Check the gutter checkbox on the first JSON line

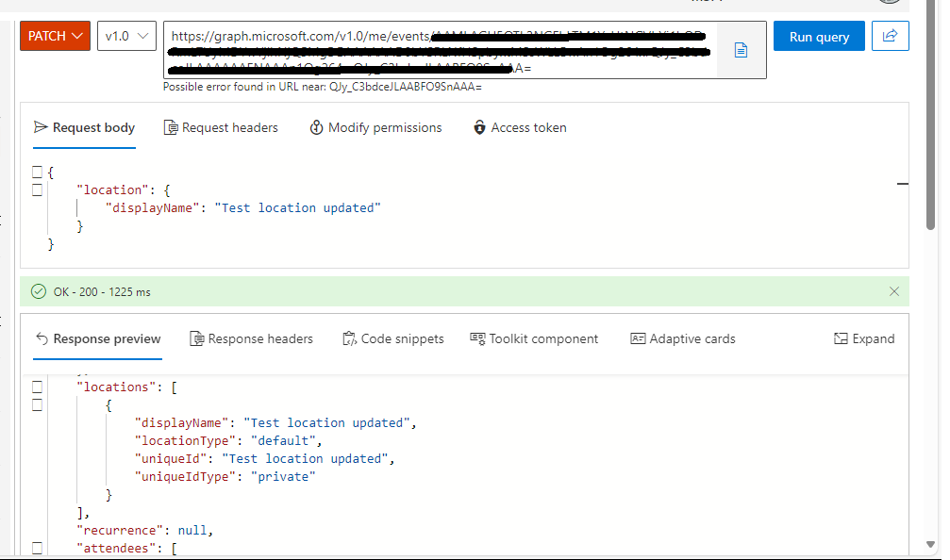tap(38, 172)
